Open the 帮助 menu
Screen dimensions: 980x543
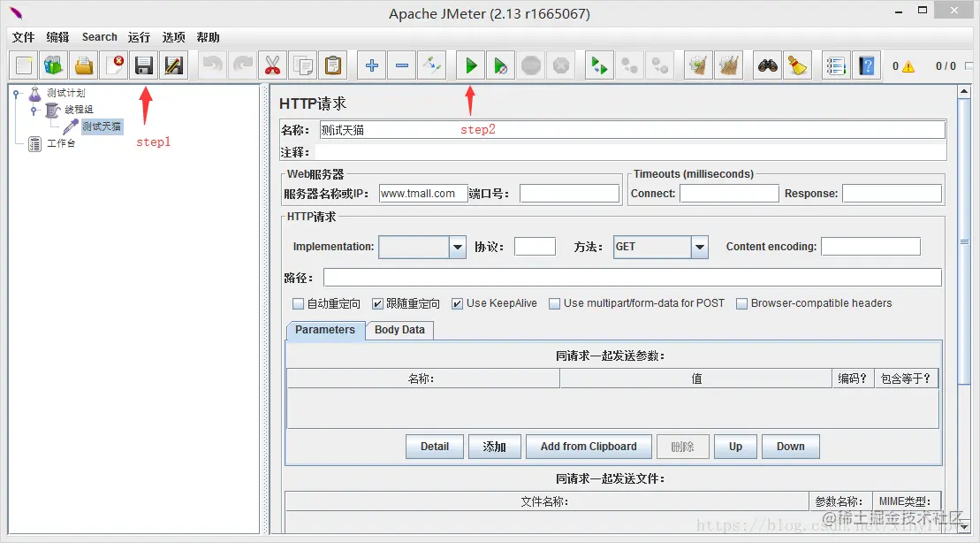tap(208, 37)
